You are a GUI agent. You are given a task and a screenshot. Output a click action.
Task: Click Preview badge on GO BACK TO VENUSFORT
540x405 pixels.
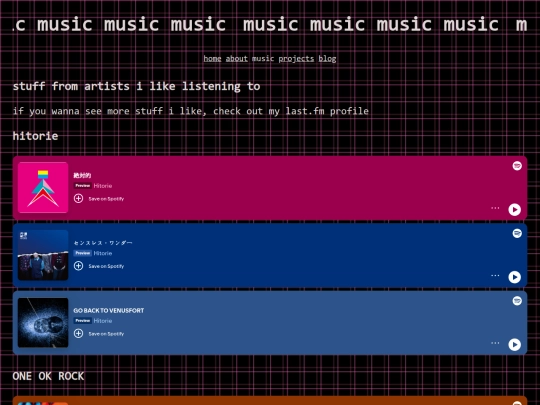(x=82, y=321)
